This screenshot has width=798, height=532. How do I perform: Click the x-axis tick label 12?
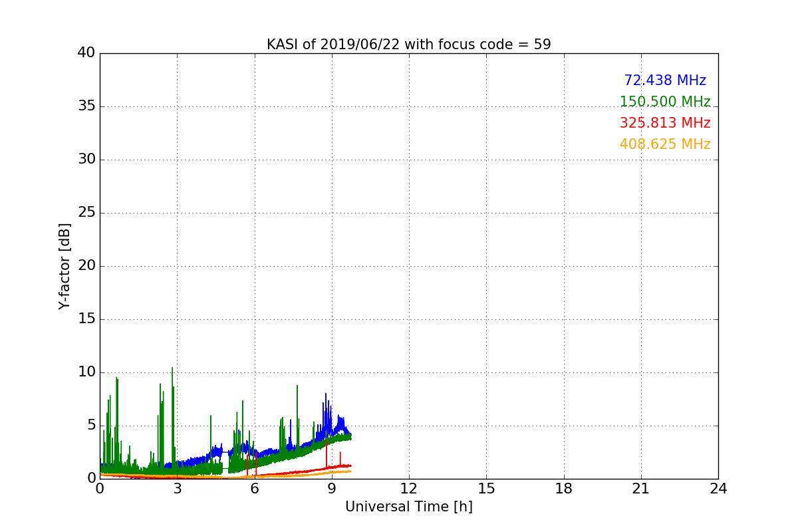coord(409,489)
